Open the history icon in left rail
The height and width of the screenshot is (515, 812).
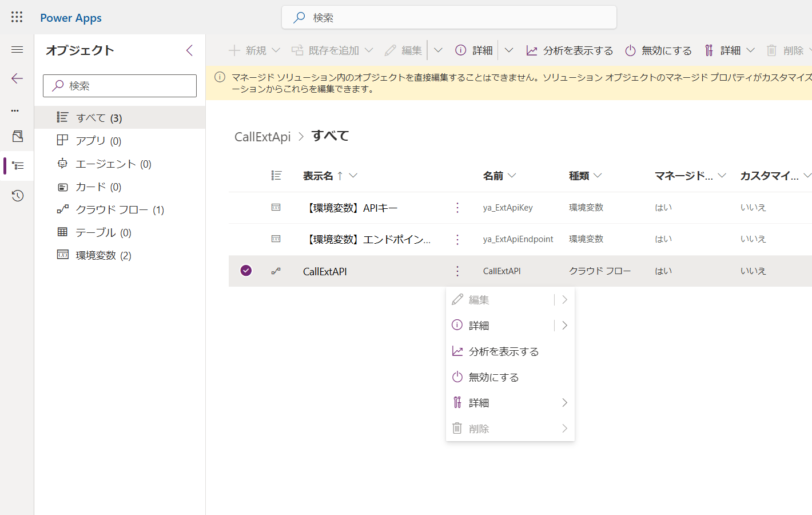click(x=18, y=196)
